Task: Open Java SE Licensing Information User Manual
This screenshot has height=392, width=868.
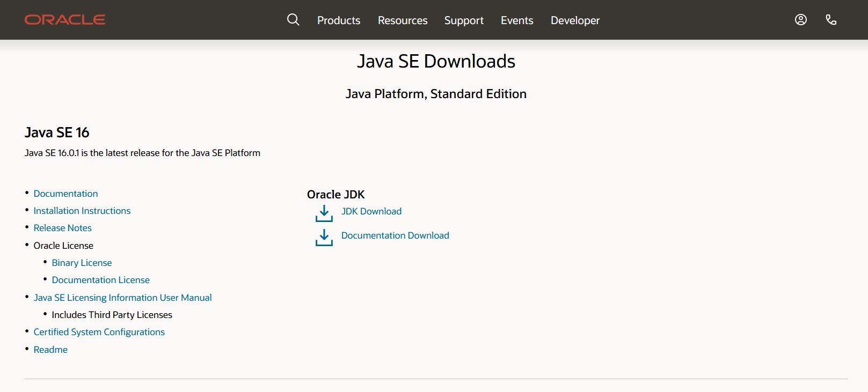Action: (122, 298)
